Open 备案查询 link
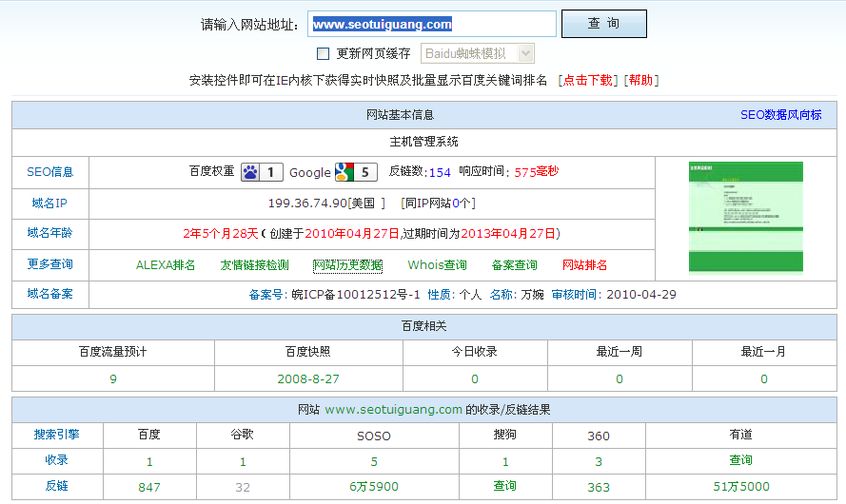The width and height of the screenshot is (846, 504). pyautogui.click(x=514, y=265)
